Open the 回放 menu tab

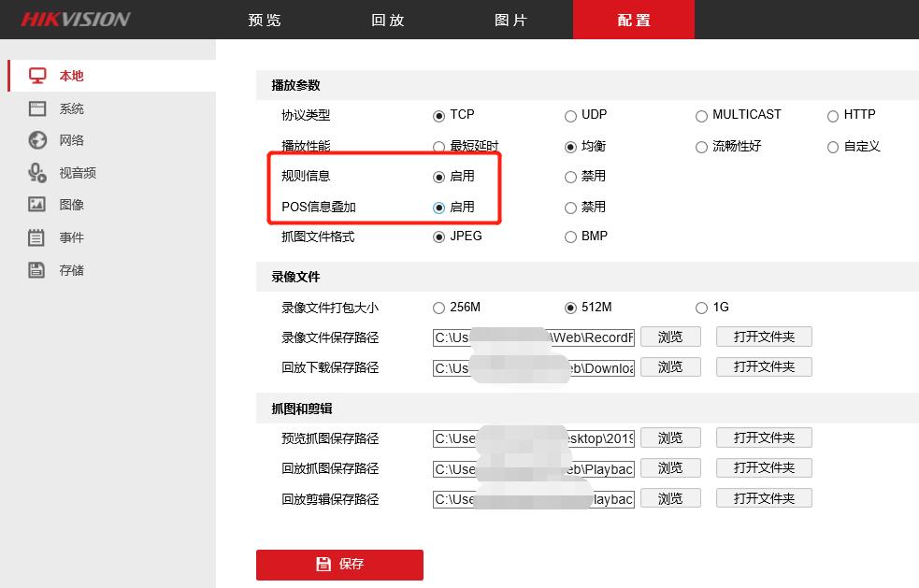(x=387, y=19)
